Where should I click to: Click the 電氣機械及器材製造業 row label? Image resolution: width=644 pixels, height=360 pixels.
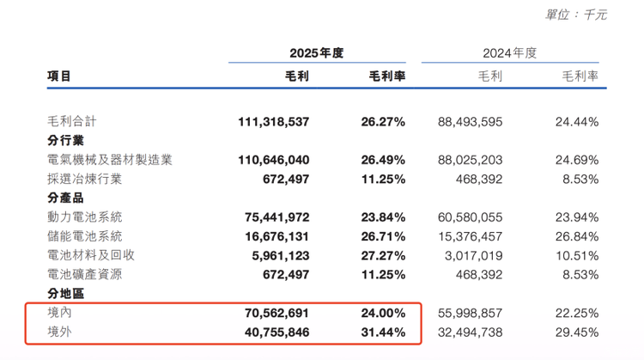click(x=110, y=160)
